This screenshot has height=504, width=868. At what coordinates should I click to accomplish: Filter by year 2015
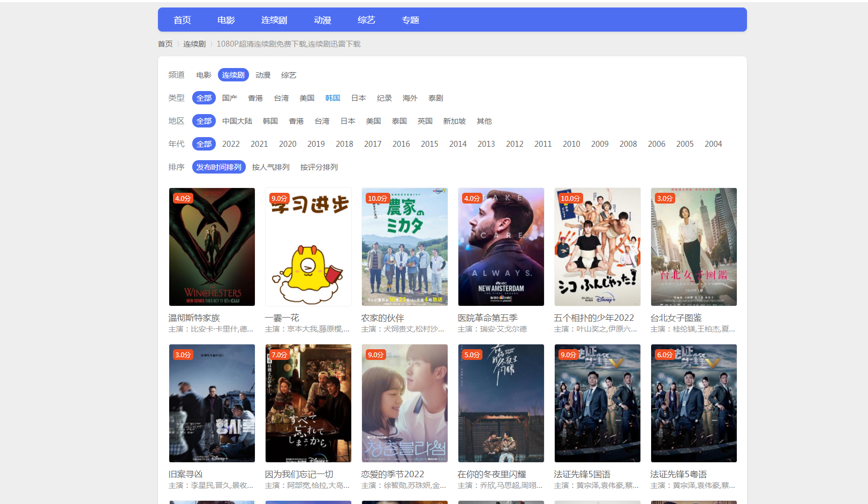[x=429, y=144]
